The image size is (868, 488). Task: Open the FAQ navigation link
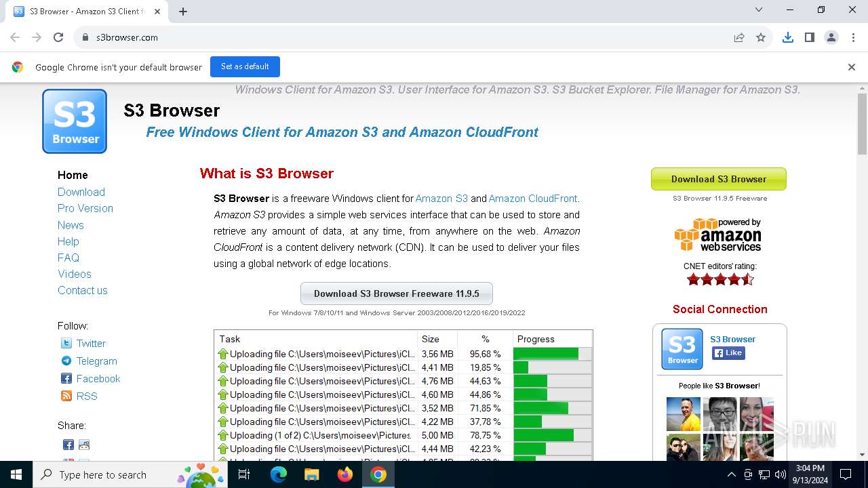(68, 258)
